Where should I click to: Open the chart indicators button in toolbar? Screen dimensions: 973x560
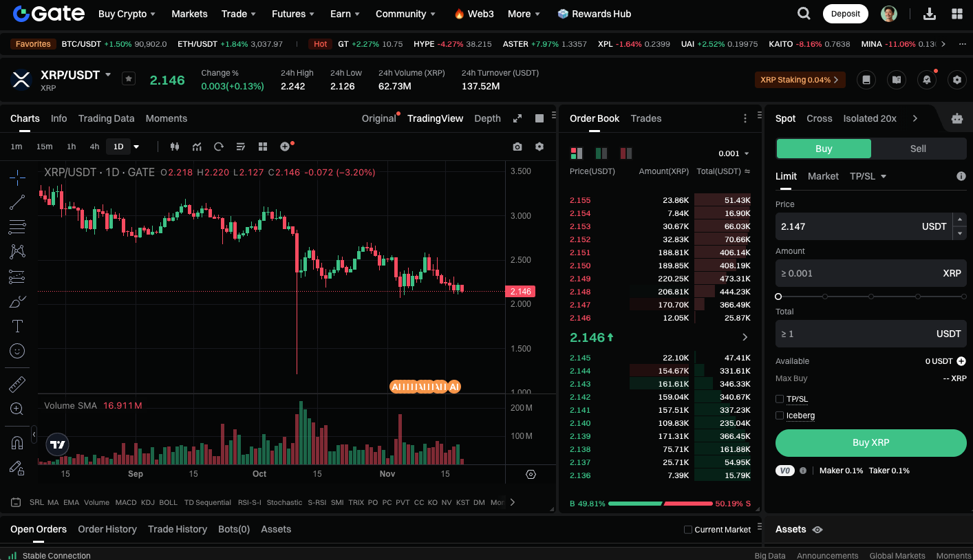(197, 147)
